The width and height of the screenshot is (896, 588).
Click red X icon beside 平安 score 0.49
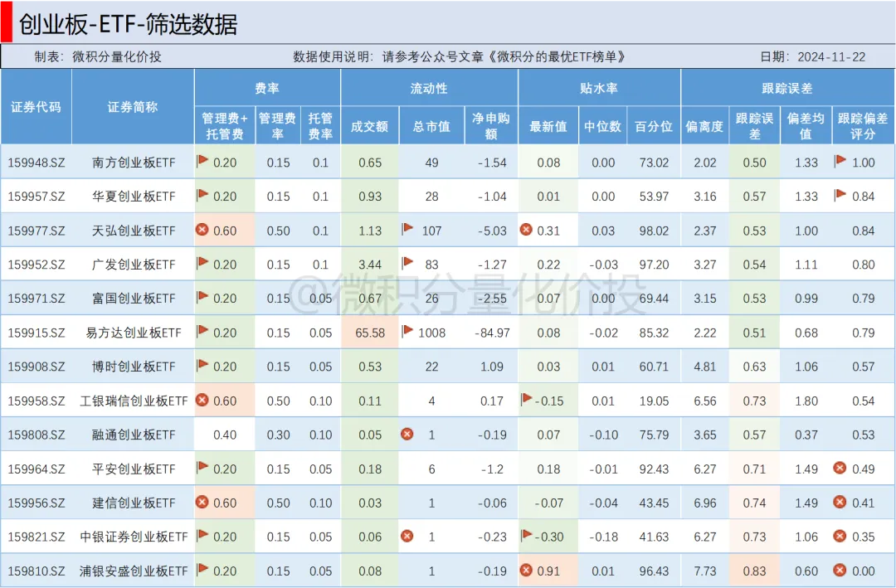(840, 468)
